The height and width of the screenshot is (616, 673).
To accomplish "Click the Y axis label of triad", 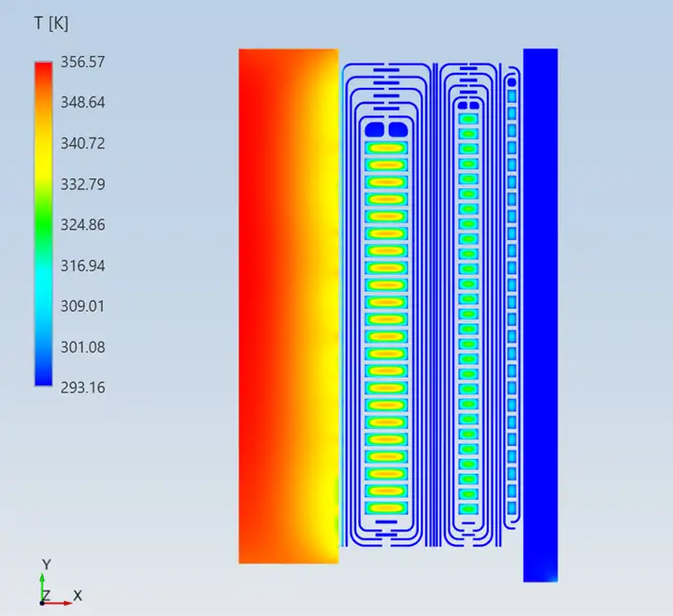I will [x=47, y=564].
